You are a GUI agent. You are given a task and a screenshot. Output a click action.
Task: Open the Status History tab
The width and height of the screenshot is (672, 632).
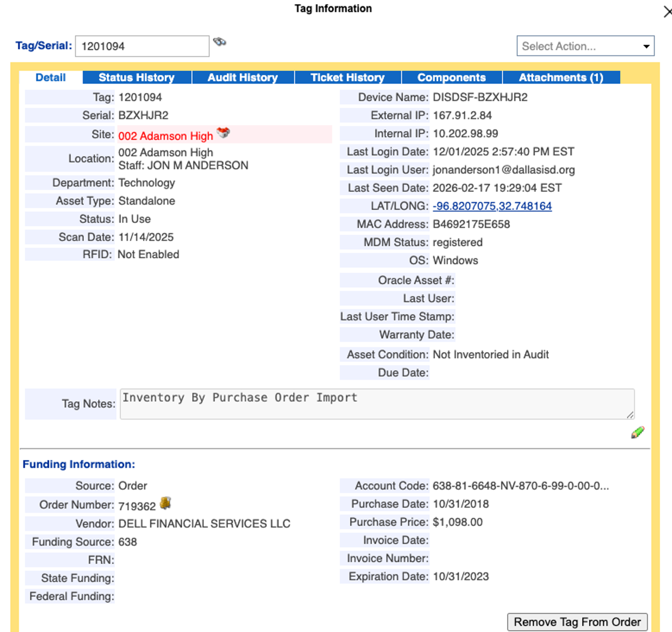[x=136, y=77]
